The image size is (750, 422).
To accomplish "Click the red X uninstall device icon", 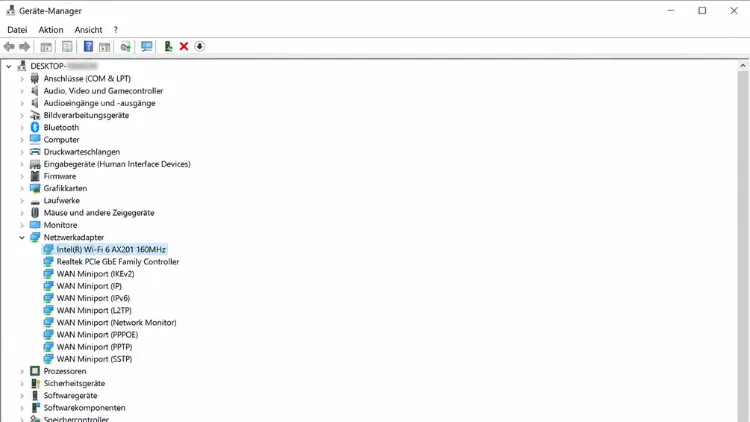I will pos(184,46).
